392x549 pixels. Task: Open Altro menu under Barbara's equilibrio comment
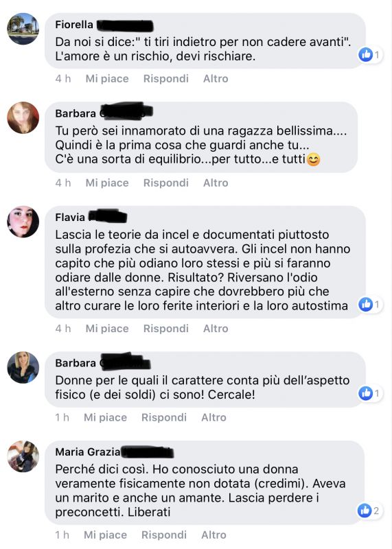pyautogui.click(x=216, y=183)
